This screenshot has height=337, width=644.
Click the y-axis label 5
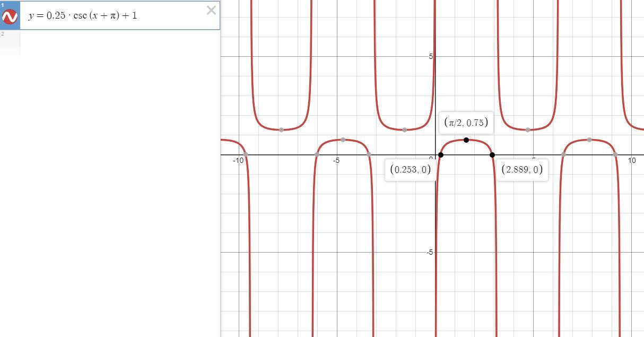click(x=431, y=57)
